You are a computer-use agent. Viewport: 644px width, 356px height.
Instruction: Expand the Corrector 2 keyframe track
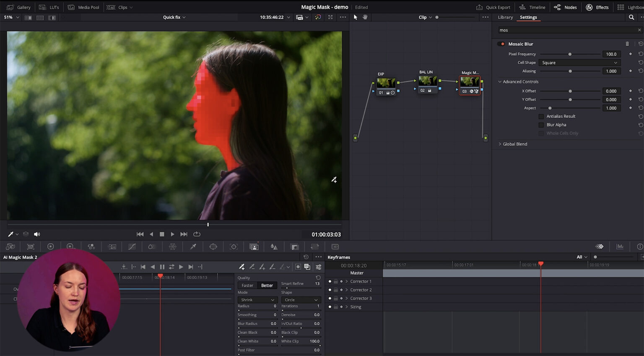347,290
